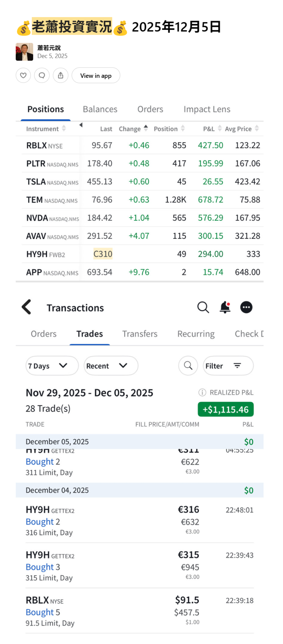
Task: Sort positions by Change column
Action: click(133, 129)
